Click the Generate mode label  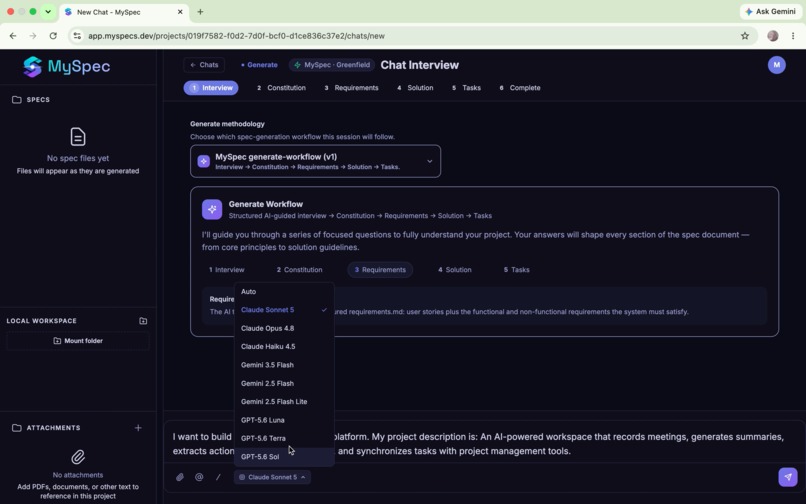point(259,65)
